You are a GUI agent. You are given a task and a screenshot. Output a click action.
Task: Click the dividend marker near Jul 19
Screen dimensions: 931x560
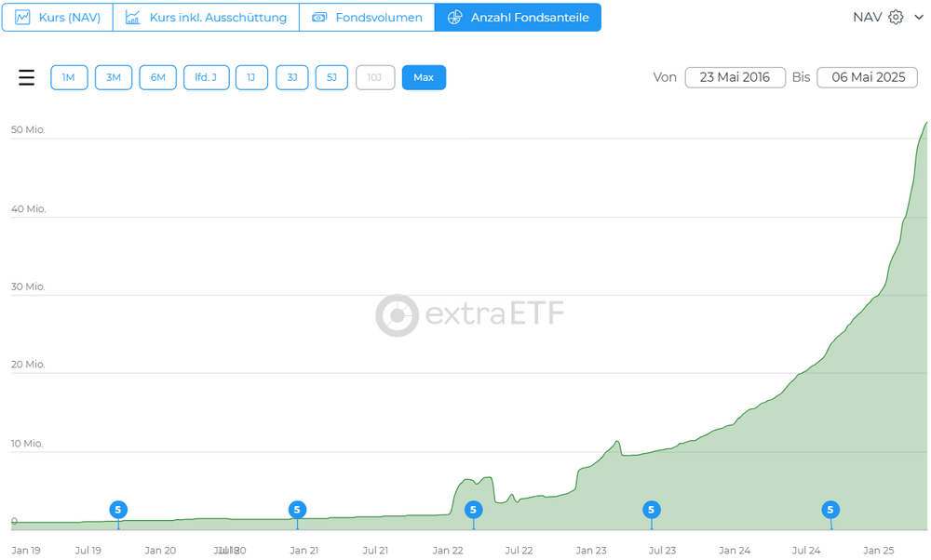(x=118, y=510)
